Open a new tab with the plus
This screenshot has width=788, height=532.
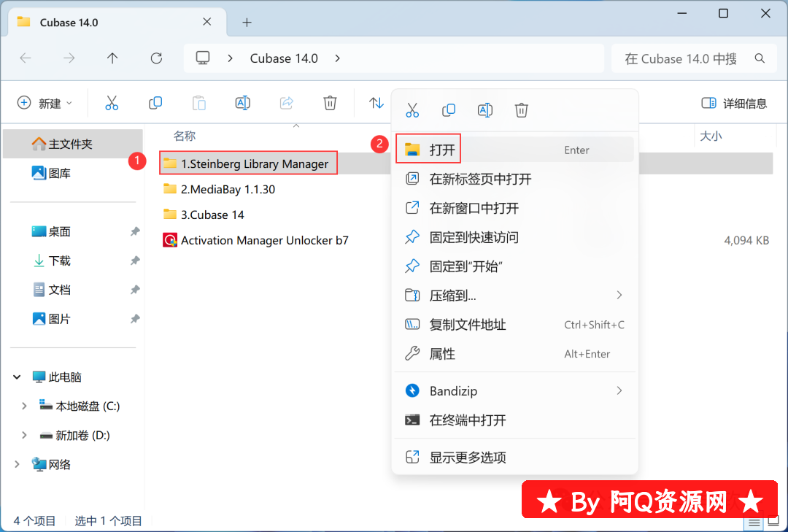[247, 22]
